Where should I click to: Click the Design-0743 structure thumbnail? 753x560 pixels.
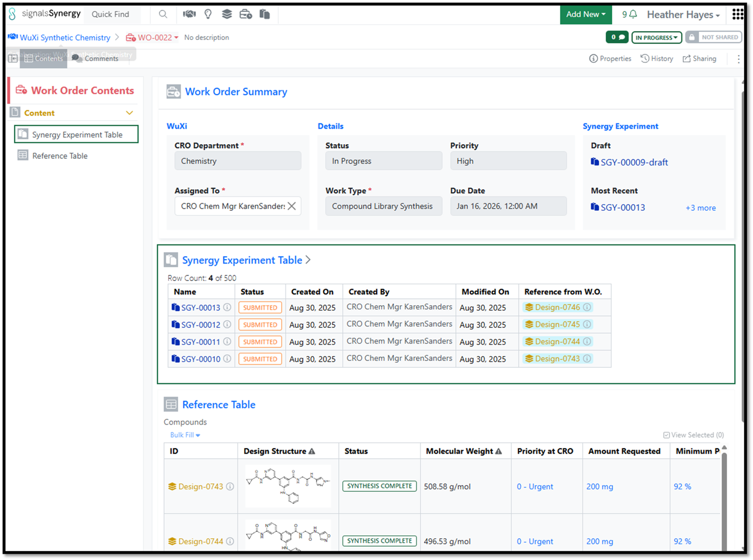288,486
